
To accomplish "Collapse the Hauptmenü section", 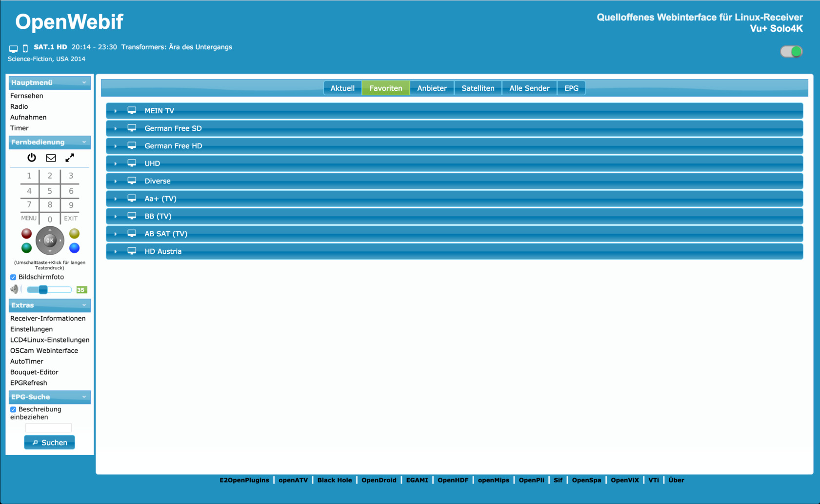I will 84,82.
